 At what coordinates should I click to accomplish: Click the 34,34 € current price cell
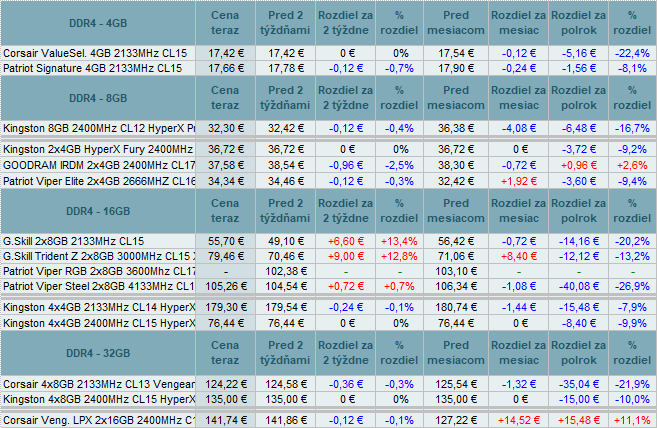click(x=226, y=181)
